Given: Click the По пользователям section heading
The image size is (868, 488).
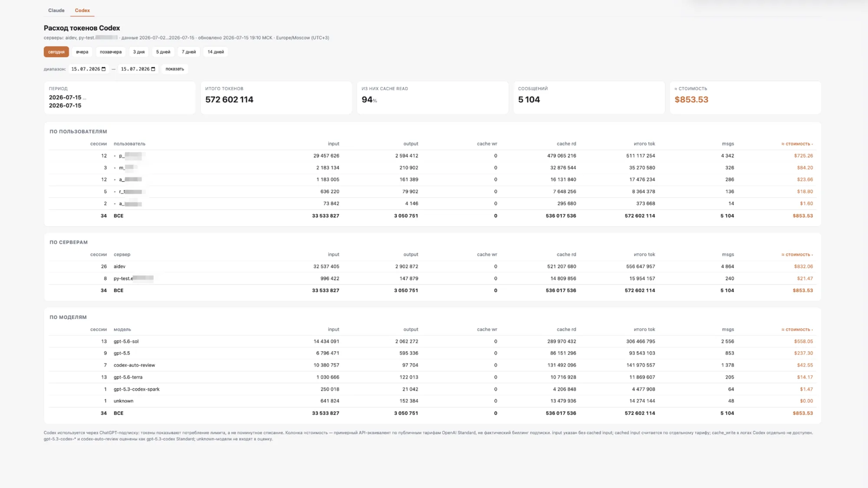Looking at the screenshot, I should [78, 132].
